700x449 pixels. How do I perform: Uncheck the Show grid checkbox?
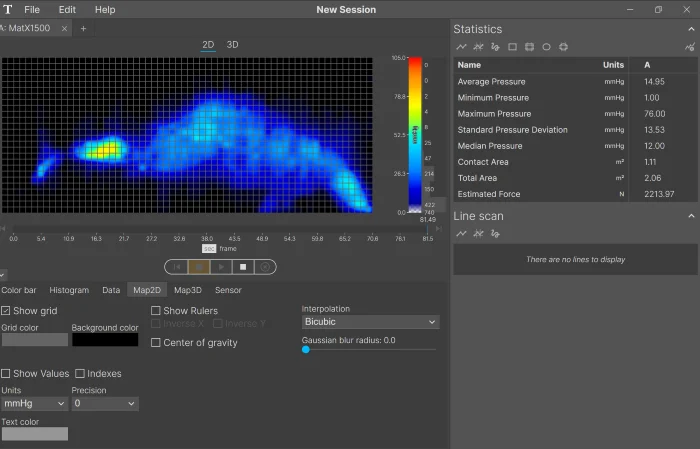[7, 311]
